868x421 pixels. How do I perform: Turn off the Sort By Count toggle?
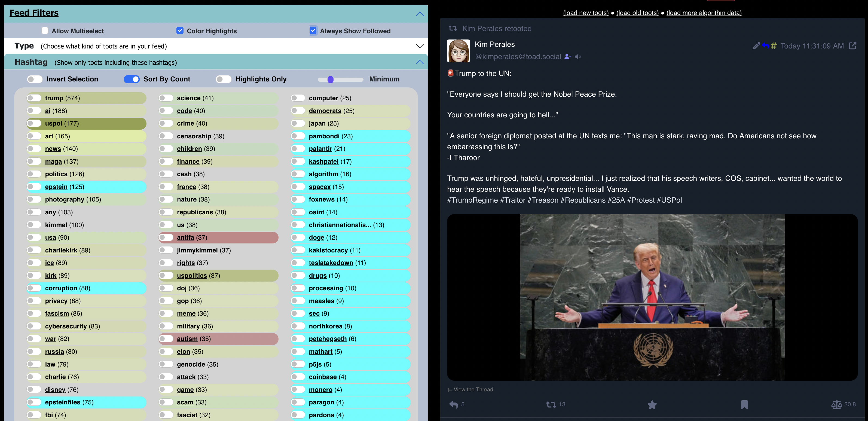(132, 79)
